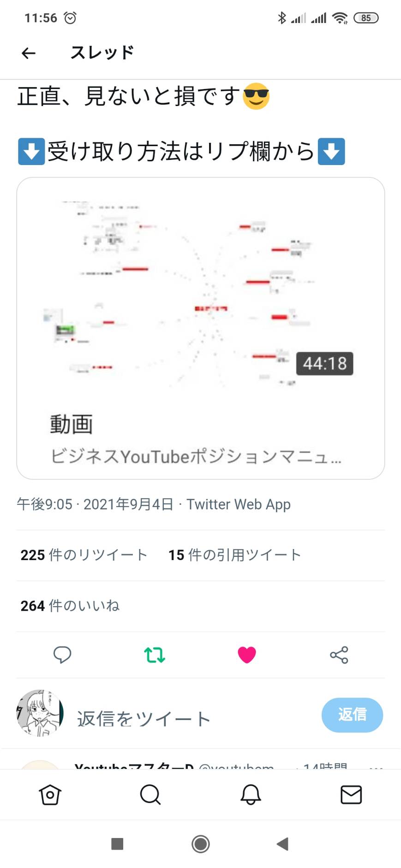Open the Notifications bell tab

point(251,795)
